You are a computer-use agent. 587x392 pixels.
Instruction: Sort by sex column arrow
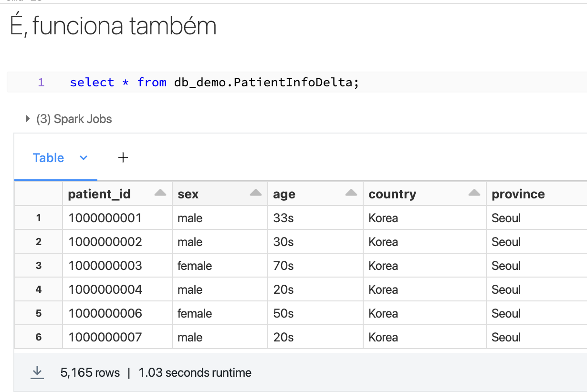click(256, 193)
